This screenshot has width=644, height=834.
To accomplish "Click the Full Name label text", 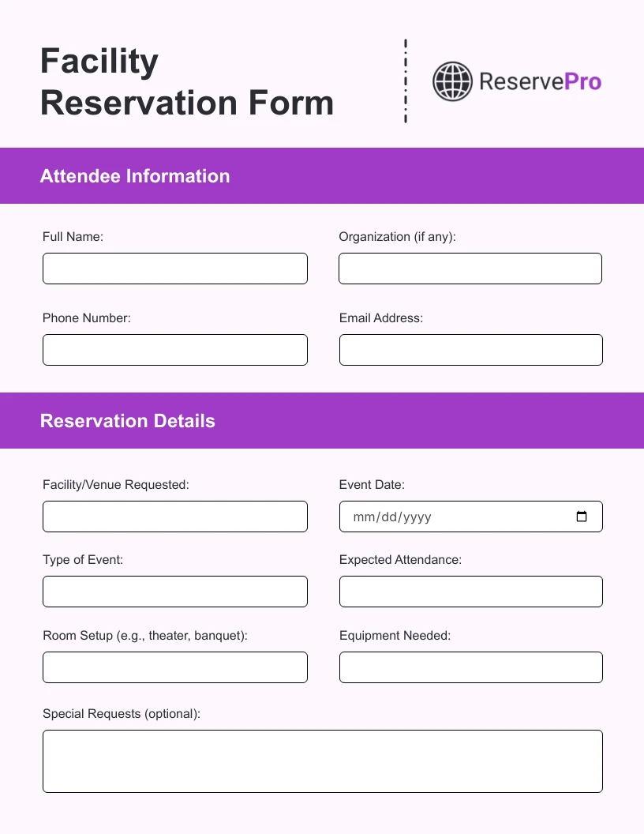I will [73, 236].
